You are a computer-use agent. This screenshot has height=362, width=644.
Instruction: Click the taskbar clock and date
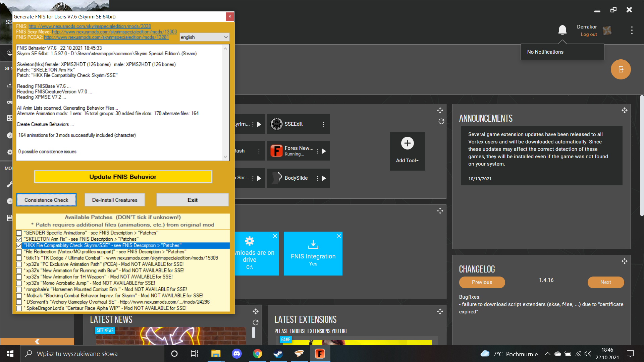point(607,354)
